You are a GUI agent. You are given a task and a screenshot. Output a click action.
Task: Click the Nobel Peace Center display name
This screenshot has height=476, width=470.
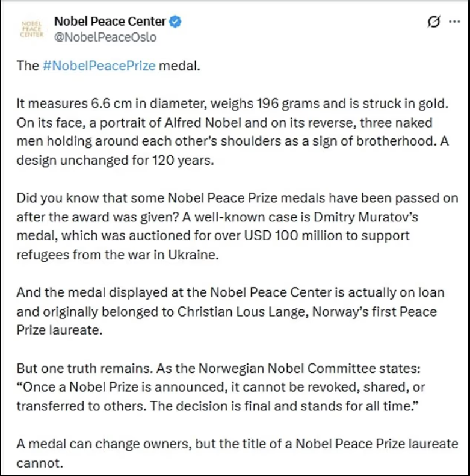[x=110, y=22]
